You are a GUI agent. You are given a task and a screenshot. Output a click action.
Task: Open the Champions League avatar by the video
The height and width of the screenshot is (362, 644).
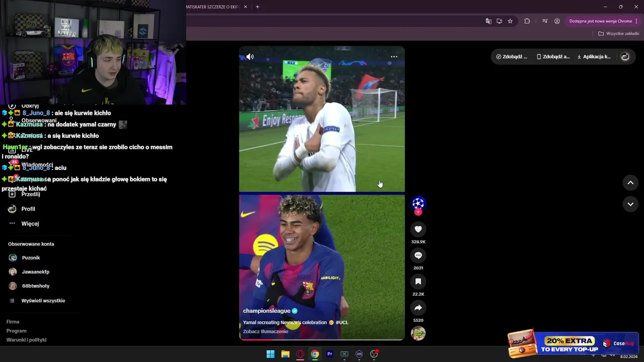click(x=418, y=203)
